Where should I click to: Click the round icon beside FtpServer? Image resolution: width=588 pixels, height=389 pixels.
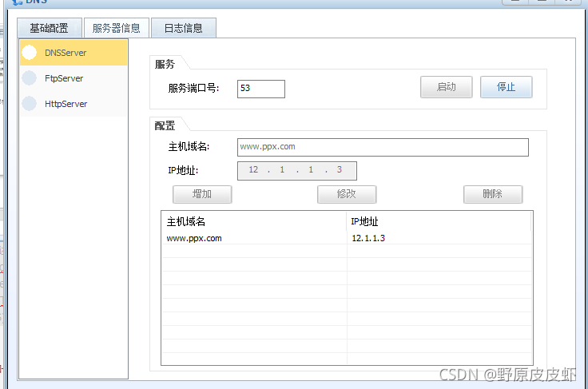(x=30, y=78)
